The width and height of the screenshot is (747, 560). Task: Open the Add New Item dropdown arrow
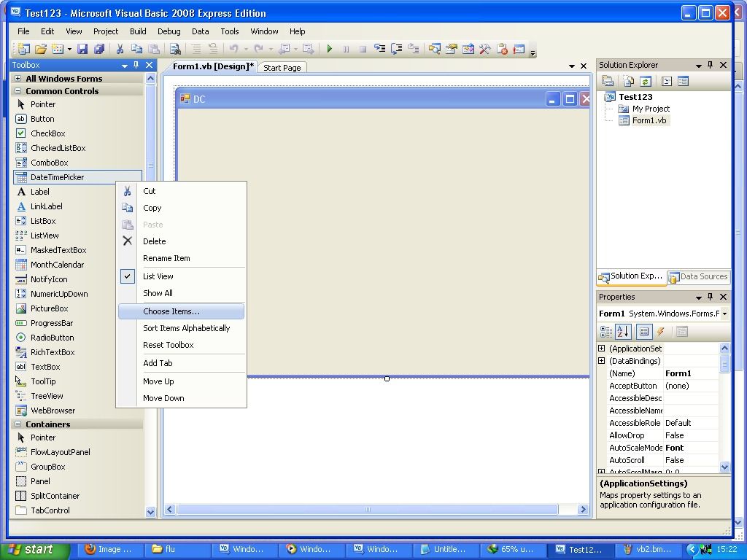(x=69, y=49)
